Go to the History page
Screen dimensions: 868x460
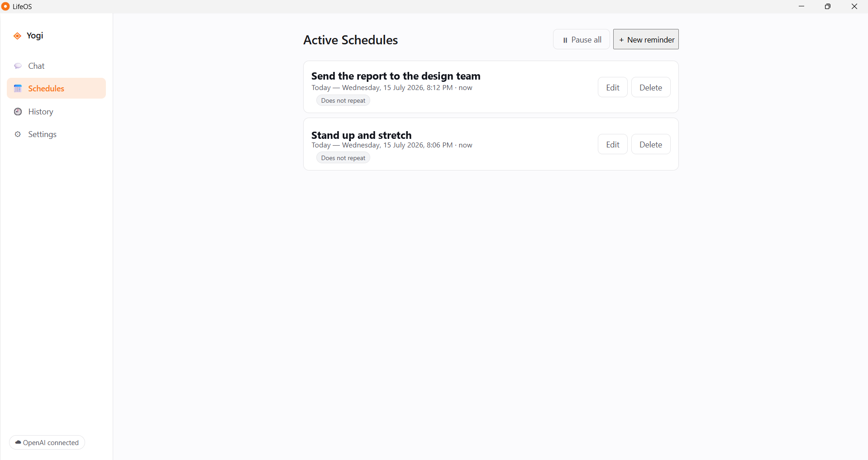(56, 112)
